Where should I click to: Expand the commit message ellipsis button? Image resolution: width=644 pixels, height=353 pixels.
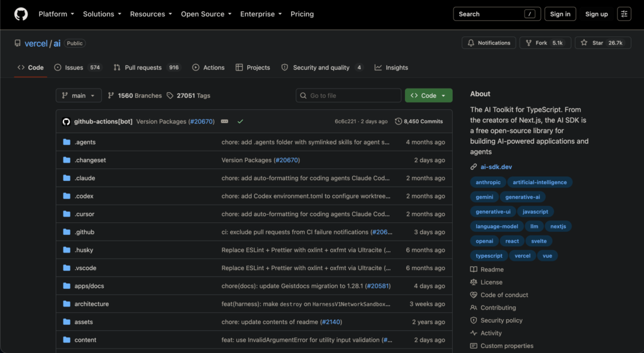pos(225,121)
